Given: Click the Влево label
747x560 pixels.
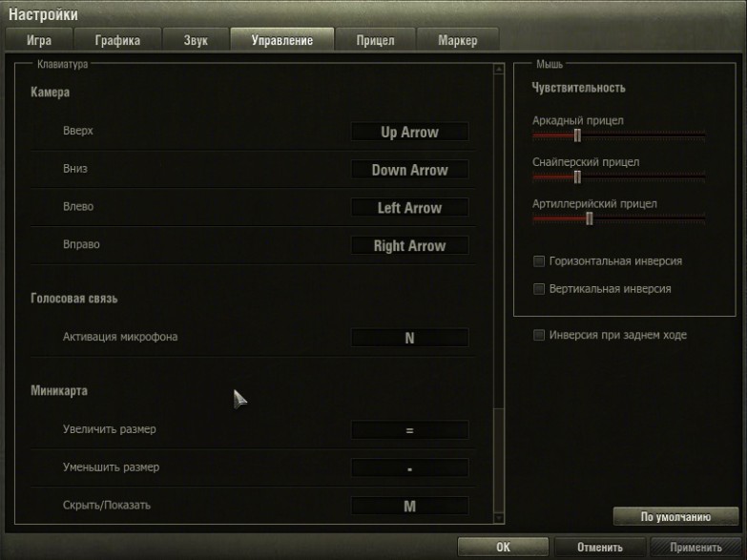Looking at the screenshot, I should [78, 206].
